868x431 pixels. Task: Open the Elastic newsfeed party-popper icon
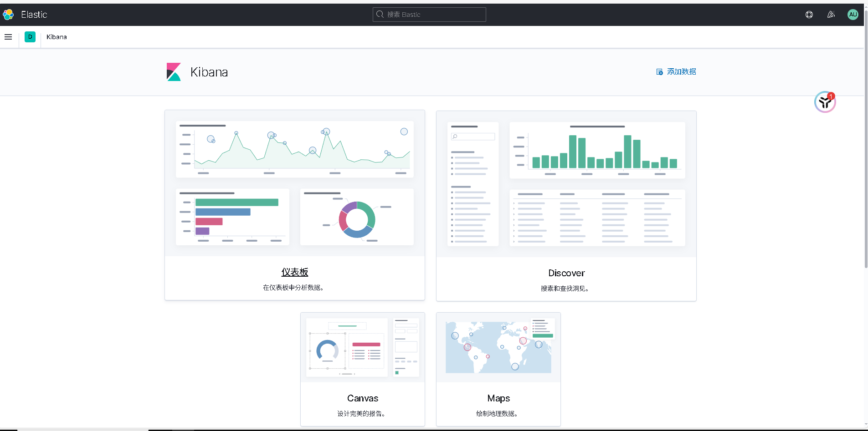pyautogui.click(x=831, y=14)
